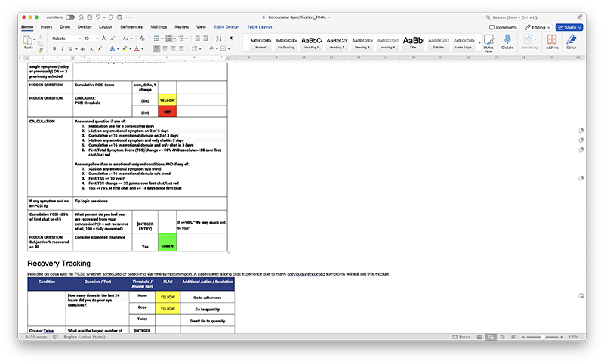This screenshot has width=604, height=364.
Task: Switch to the Table Layout tab
Action: tap(260, 27)
